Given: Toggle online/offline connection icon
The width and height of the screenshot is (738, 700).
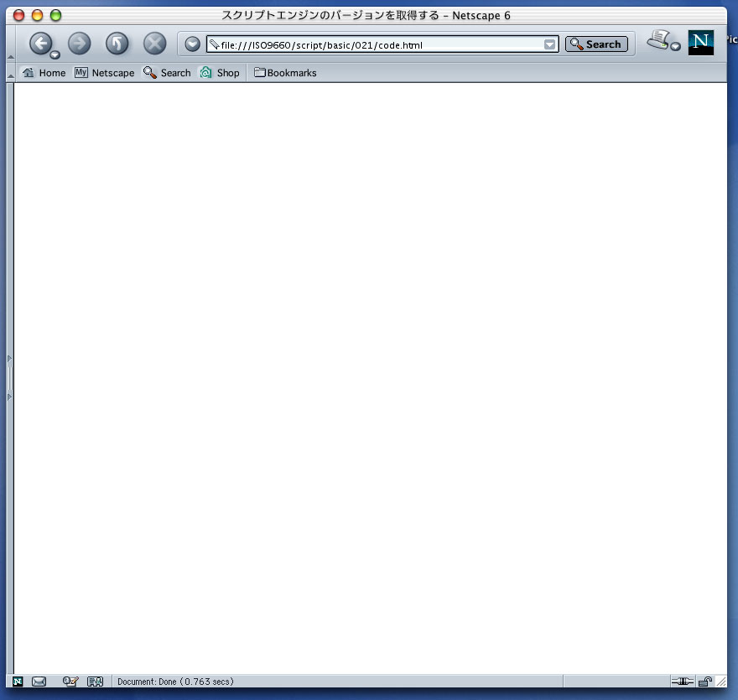Looking at the screenshot, I should pos(683,682).
